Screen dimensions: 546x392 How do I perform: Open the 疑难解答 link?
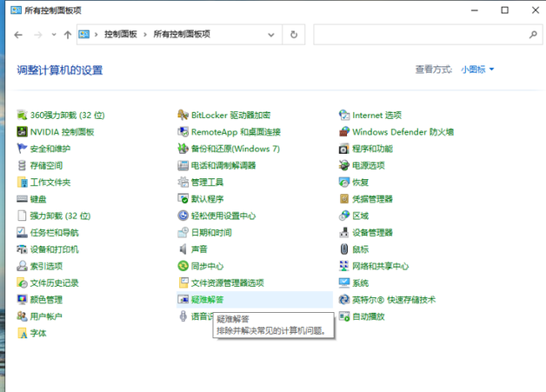click(208, 299)
